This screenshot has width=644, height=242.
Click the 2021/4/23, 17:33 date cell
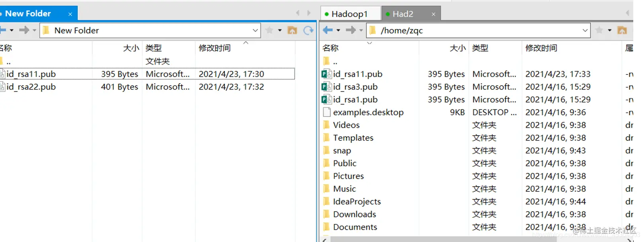pos(558,74)
